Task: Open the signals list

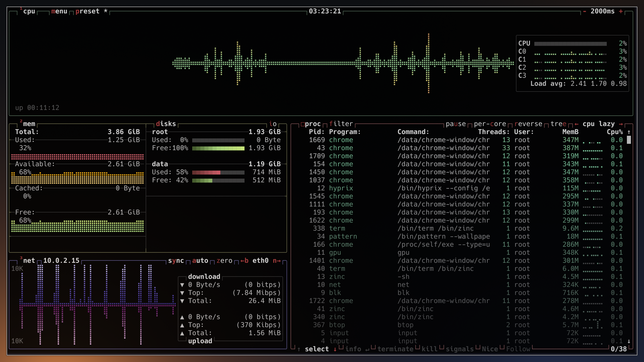Action: coord(460,349)
